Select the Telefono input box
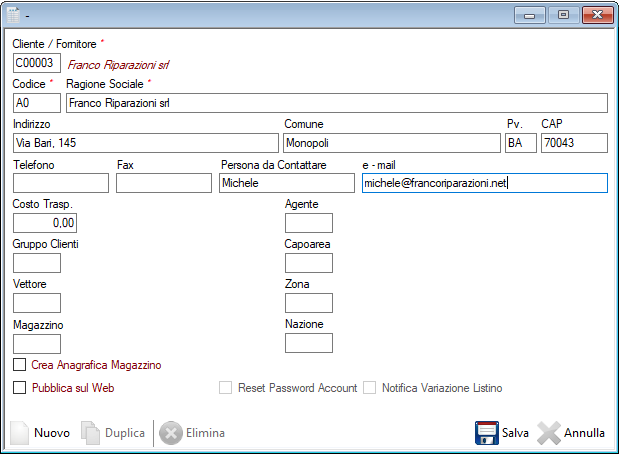The height and width of the screenshot is (456, 621). pos(60,183)
